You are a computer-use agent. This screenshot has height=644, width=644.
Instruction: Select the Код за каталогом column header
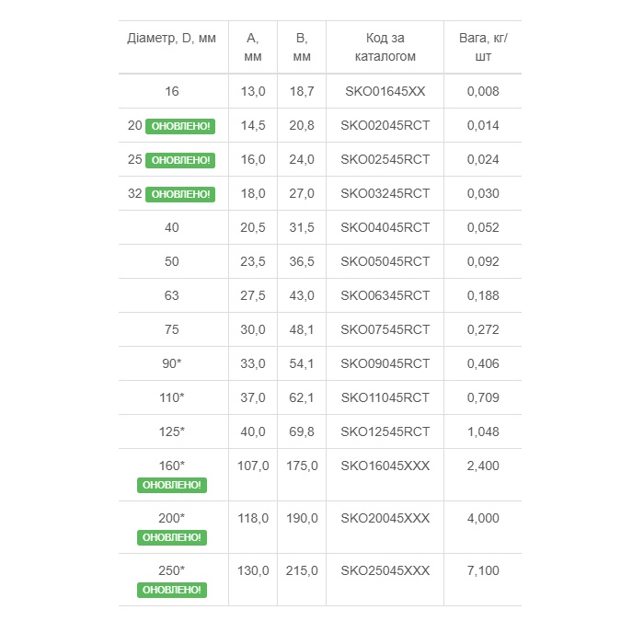pos(385,47)
